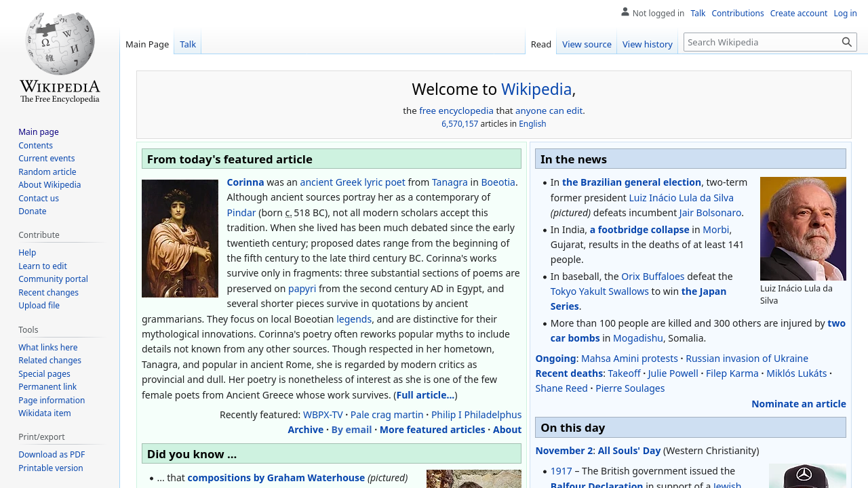Open Wikidata item link
The height and width of the screenshot is (488, 868).
(44, 413)
